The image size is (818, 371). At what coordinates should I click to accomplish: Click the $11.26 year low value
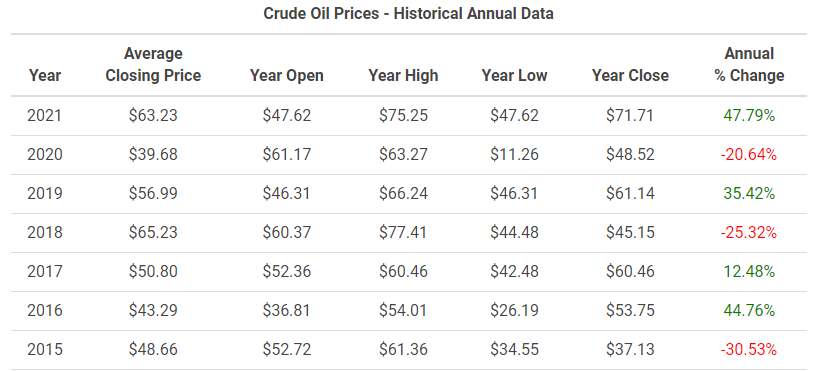[514, 154]
